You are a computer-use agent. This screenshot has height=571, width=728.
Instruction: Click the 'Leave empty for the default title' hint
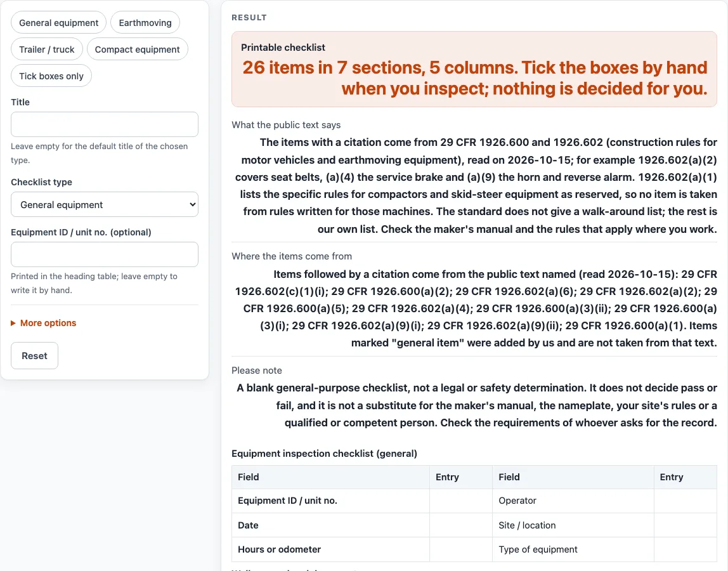pos(100,153)
